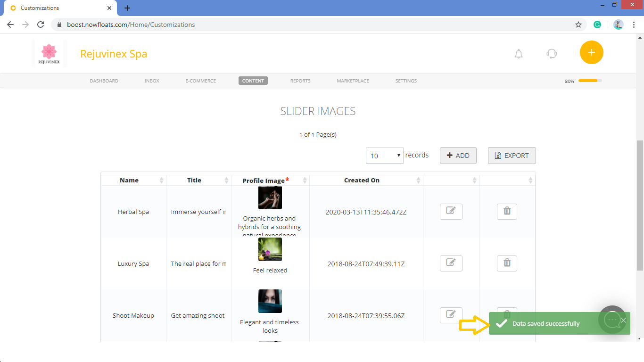Click the Add record button
The height and width of the screenshot is (362, 644).
coord(458,156)
